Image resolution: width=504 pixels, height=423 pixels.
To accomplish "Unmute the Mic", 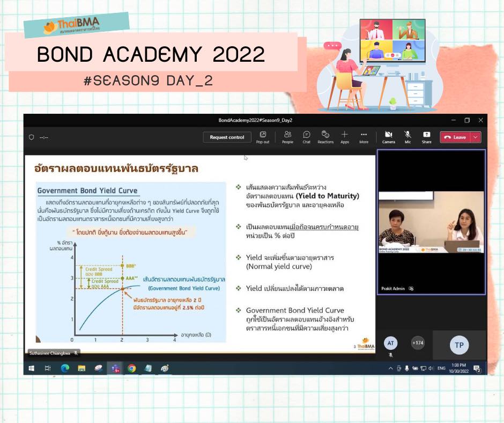I will (407, 137).
